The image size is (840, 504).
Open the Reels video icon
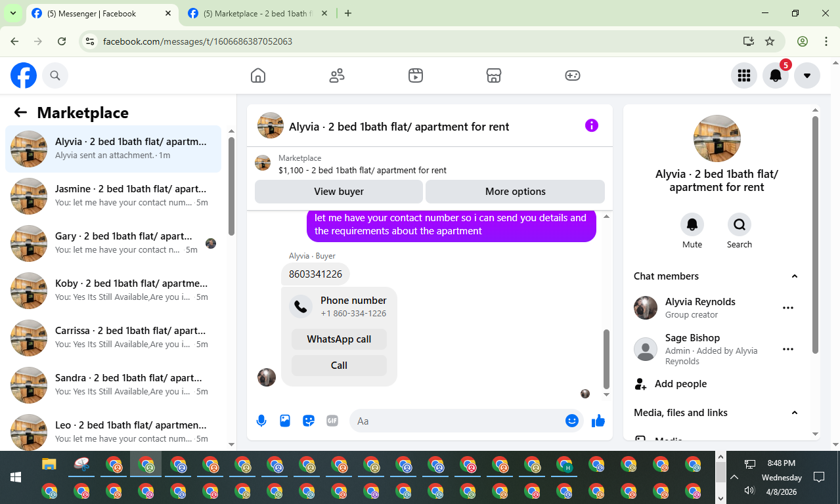(415, 75)
